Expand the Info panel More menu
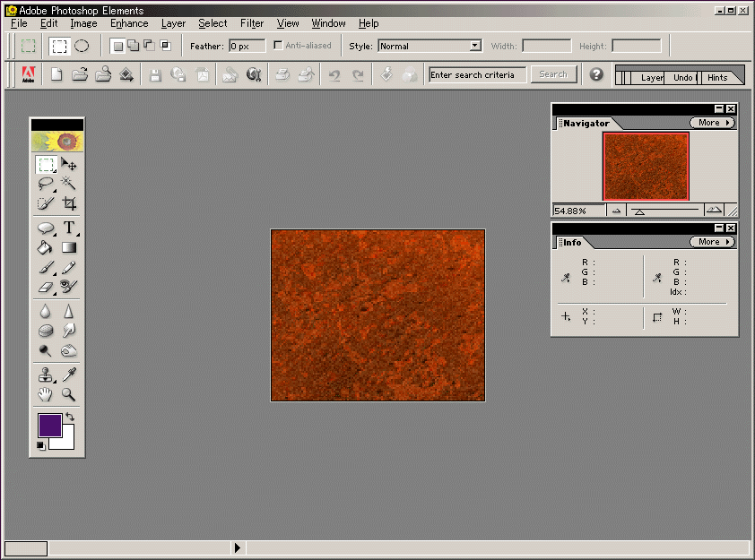This screenshot has height=560, width=755. point(712,242)
